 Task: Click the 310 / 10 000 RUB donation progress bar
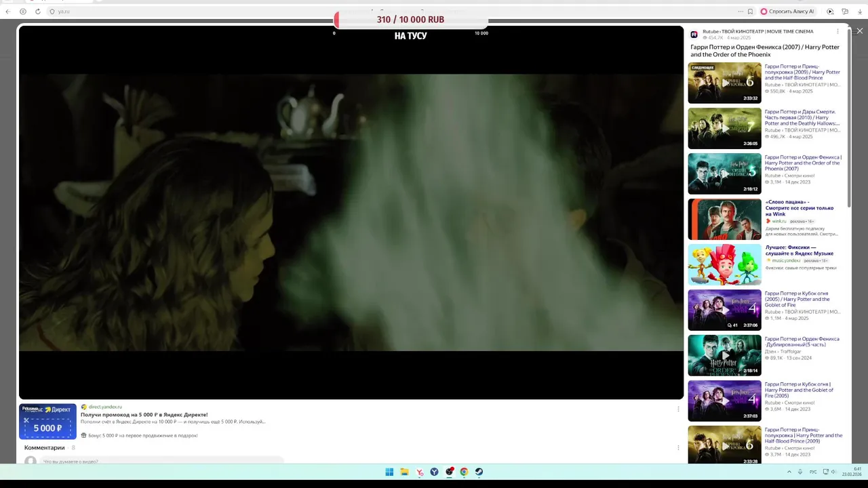[x=411, y=20]
